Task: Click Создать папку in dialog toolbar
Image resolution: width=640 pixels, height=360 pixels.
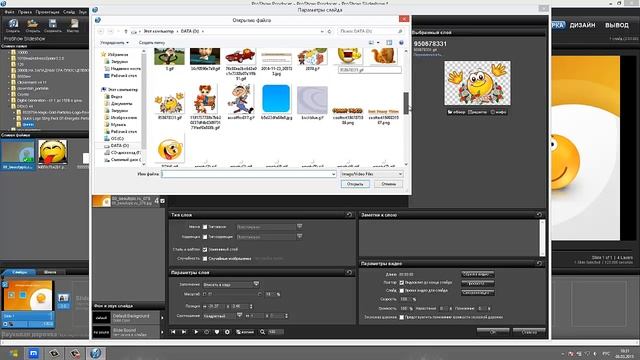Action: (x=152, y=42)
